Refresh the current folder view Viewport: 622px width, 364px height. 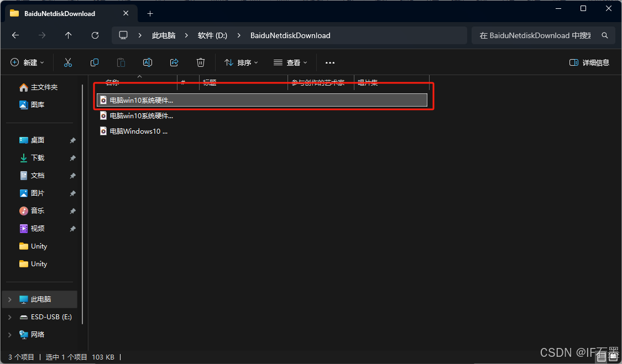pyautogui.click(x=95, y=35)
